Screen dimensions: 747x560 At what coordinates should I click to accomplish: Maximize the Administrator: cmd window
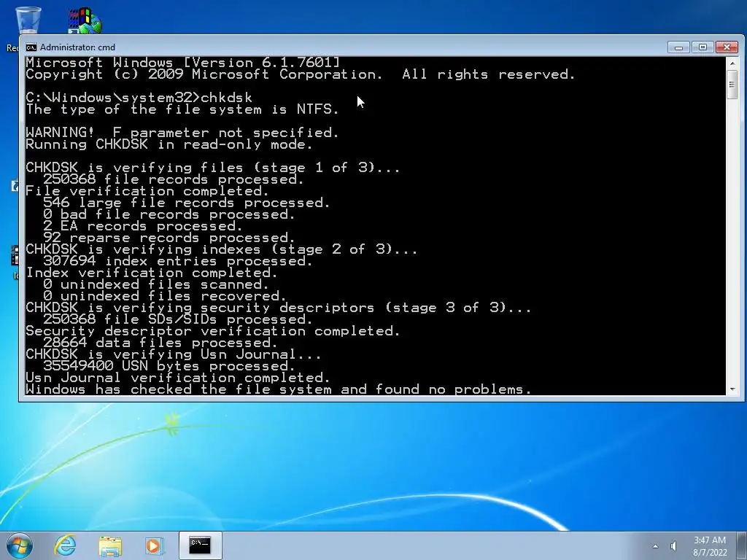click(x=703, y=47)
